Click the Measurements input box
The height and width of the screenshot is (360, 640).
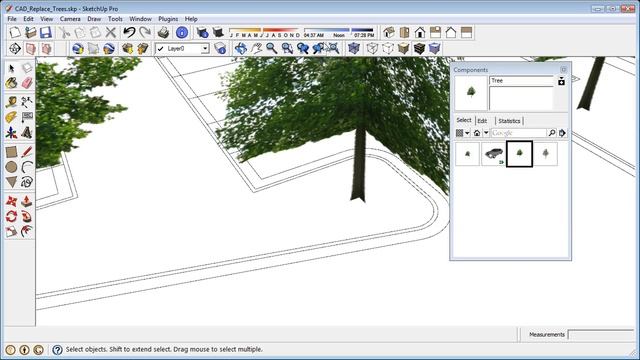point(601,335)
